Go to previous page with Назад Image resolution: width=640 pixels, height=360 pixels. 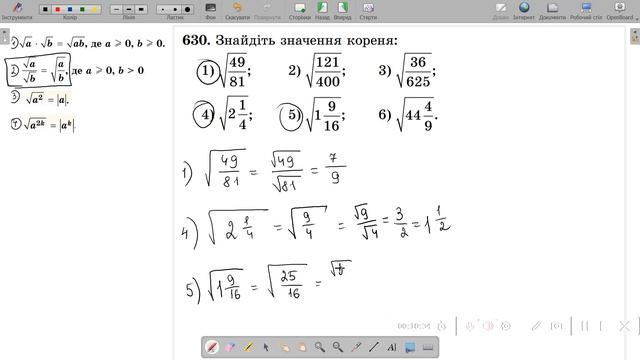click(322, 11)
